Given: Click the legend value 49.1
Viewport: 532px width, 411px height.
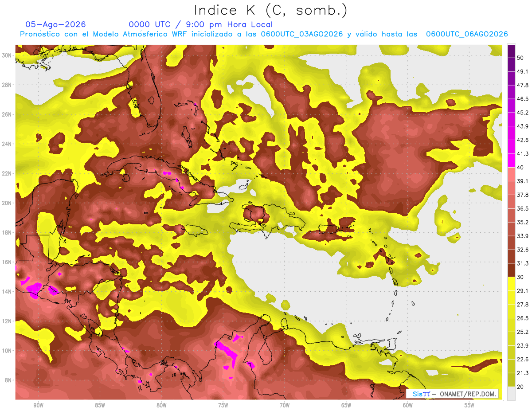Looking at the screenshot, I should pos(522,71).
